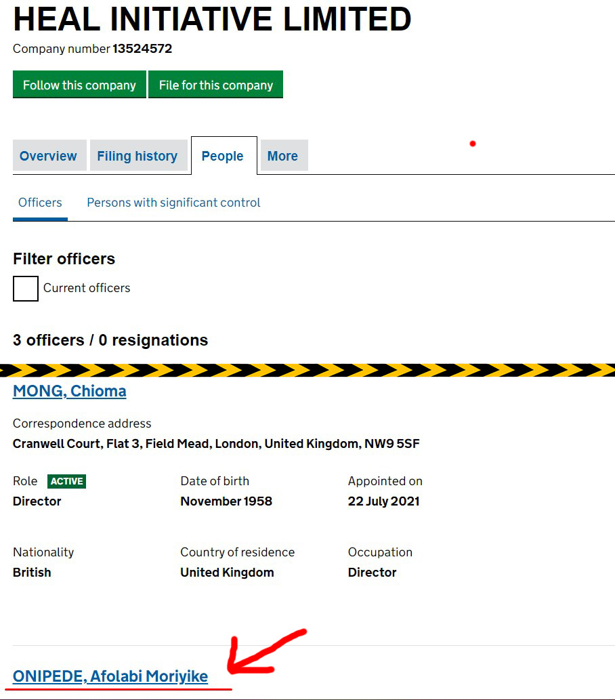Viewport: 615px width, 700px height.
Task: Click the 3 officers / 0 resignations heading
Action: tap(110, 340)
